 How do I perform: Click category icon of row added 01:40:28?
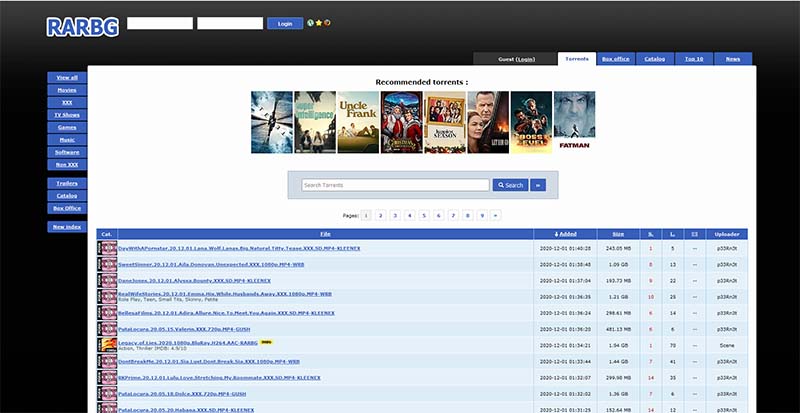click(109, 248)
